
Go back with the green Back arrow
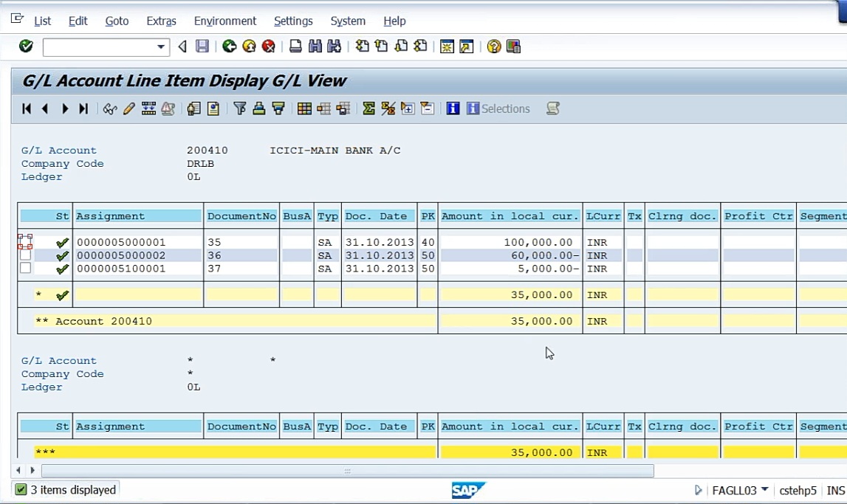point(229,46)
